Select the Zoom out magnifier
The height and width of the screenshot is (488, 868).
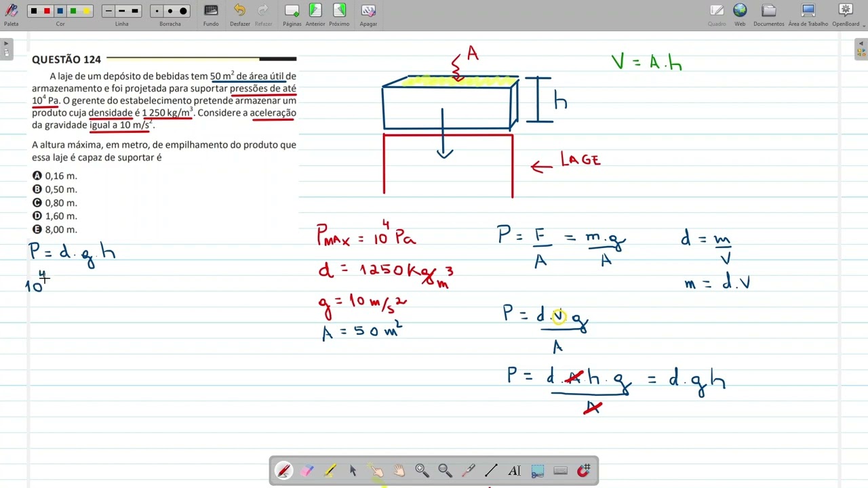(445, 470)
